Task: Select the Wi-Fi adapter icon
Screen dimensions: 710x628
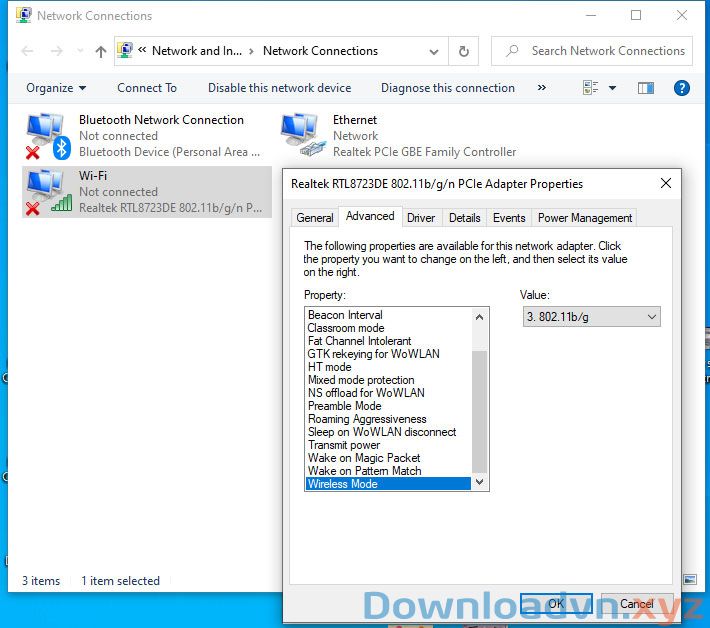Action: click(48, 192)
